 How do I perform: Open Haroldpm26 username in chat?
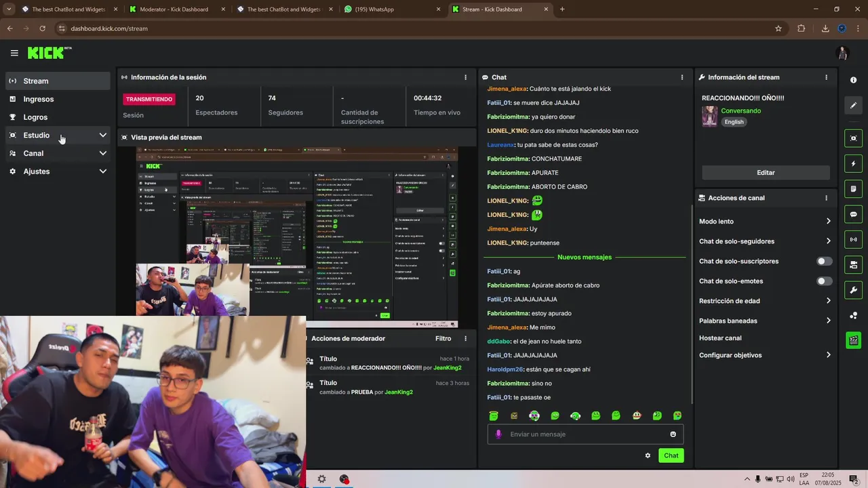pos(505,369)
